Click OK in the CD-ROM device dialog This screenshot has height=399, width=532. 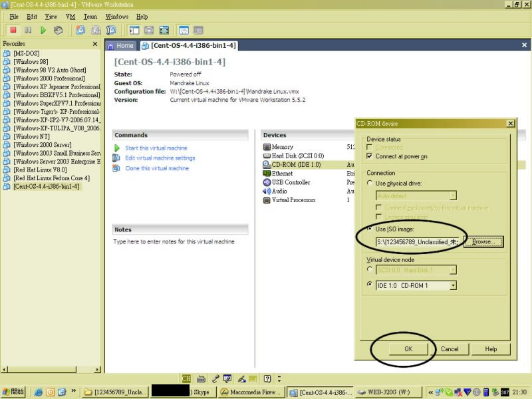(408, 348)
